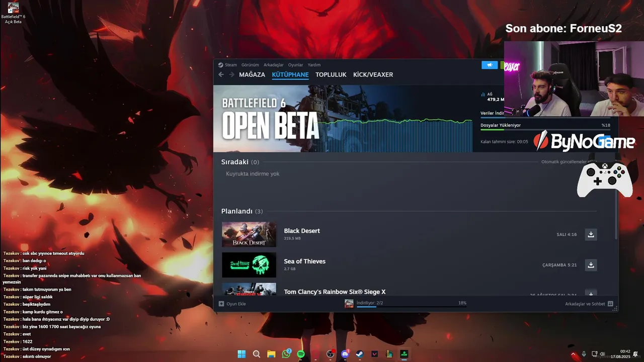
Task: Open the notifications bell in the taskbar
Action: coord(636,354)
